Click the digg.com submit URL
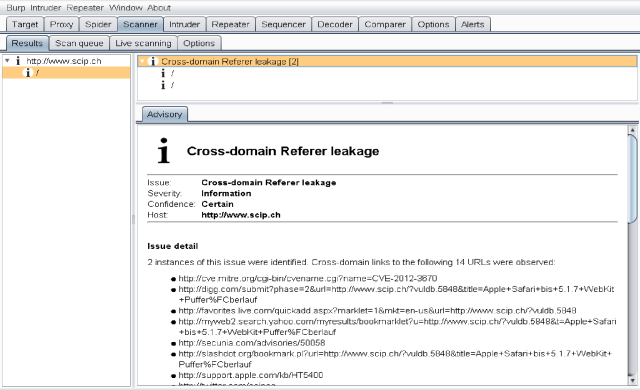The height and width of the screenshot is (390, 640). [396, 294]
